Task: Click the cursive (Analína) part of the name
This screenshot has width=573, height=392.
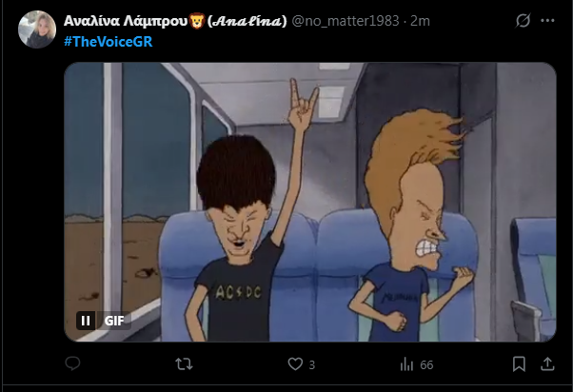Action: [x=247, y=21]
